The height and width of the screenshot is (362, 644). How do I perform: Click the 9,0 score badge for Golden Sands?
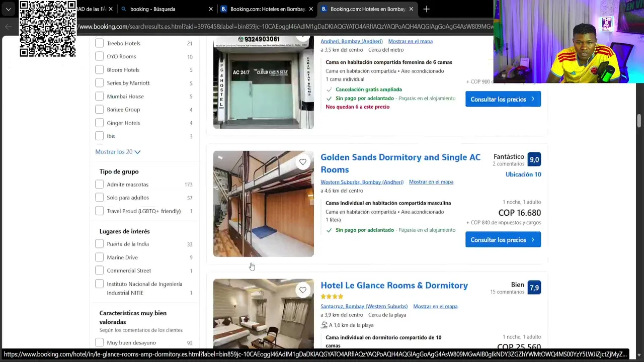(534, 159)
